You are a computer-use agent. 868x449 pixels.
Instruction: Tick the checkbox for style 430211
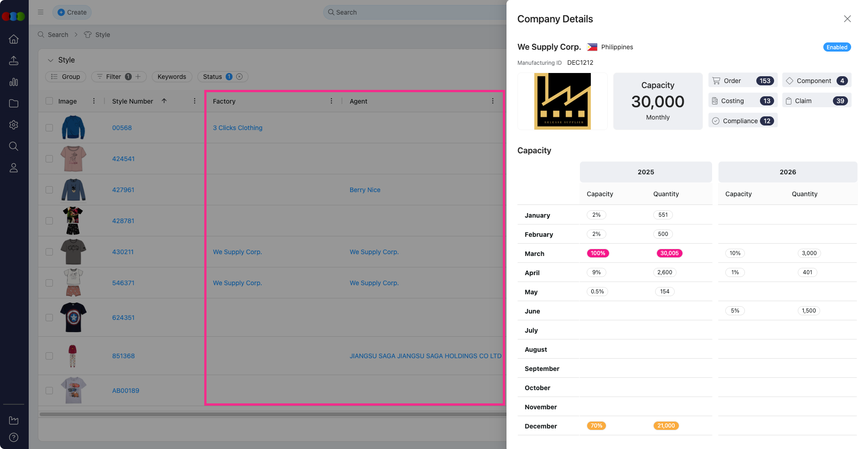point(49,252)
